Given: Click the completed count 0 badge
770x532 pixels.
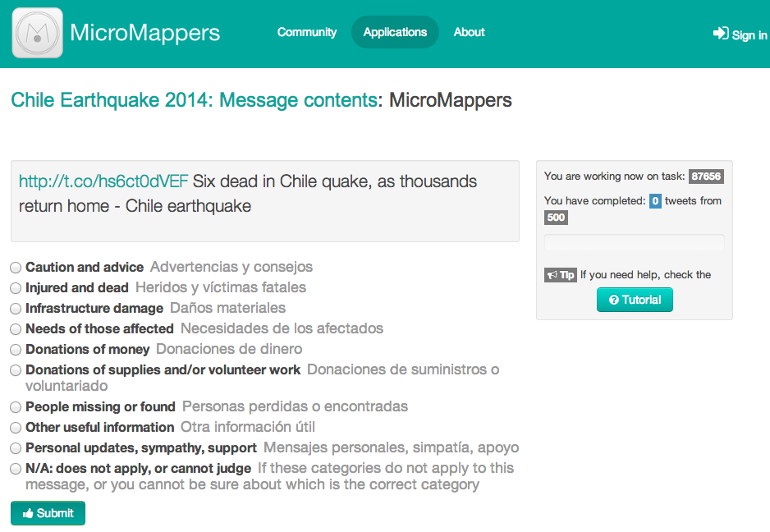Looking at the screenshot, I should (x=655, y=201).
